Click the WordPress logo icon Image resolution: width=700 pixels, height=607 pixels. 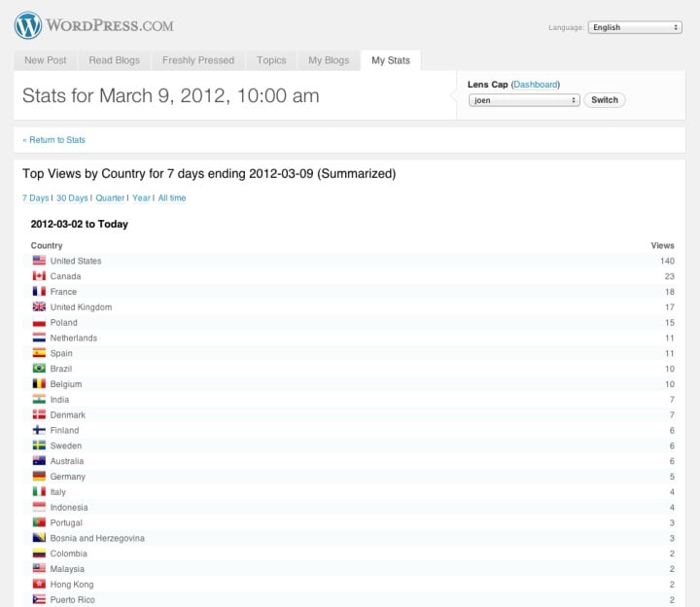27,25
